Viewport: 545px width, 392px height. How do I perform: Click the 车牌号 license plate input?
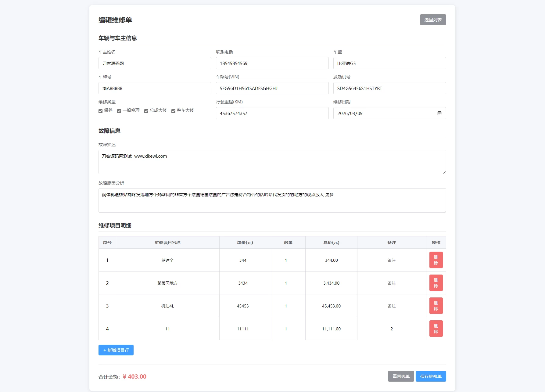coord(155,88)
